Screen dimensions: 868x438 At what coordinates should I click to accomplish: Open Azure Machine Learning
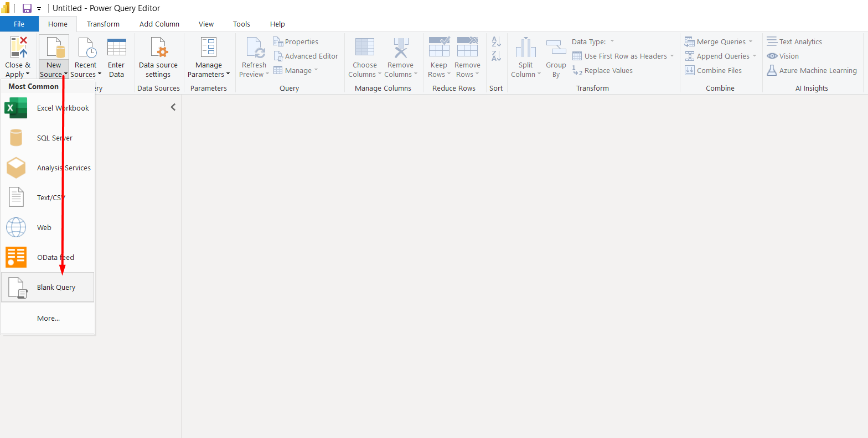pyautogui.click(x=812, y=70)
